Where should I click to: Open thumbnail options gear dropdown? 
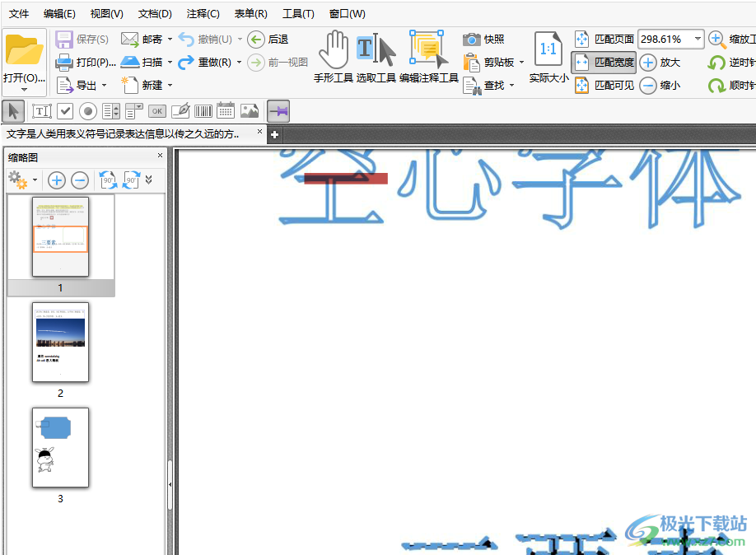(35, 180)
